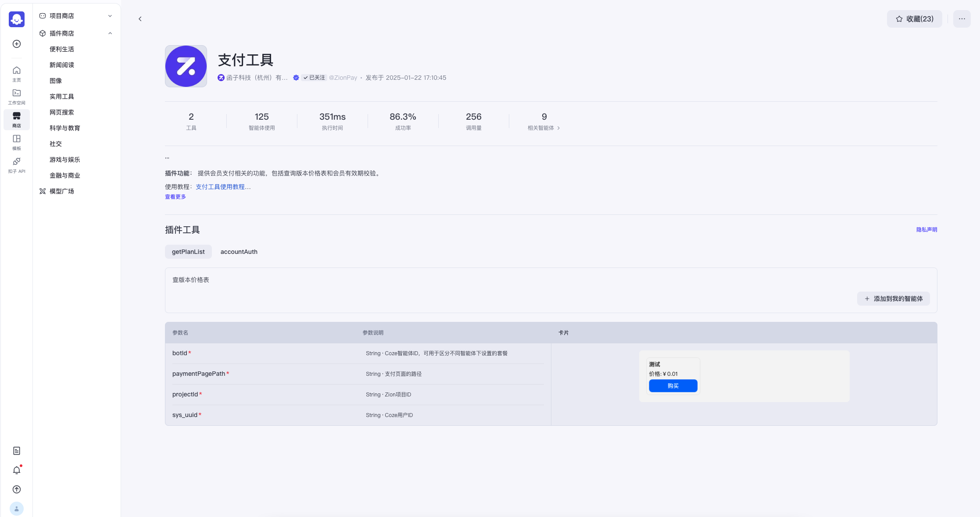The image size is (980, 517).
Task: Open the 支付工具使用教程 tutorial link
Action: click(x=223, y=187)
